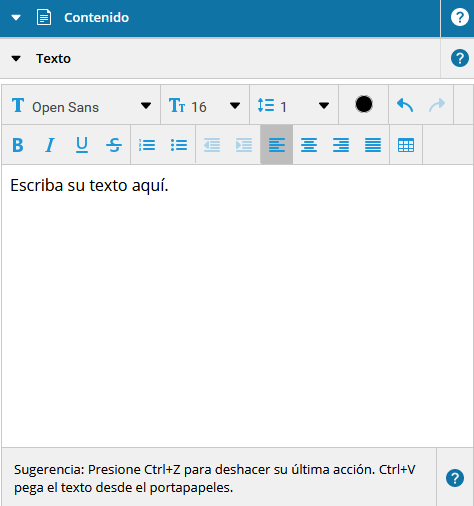
Task: Open the Open Sans font dropdown
Action: (x=81, y=105)
